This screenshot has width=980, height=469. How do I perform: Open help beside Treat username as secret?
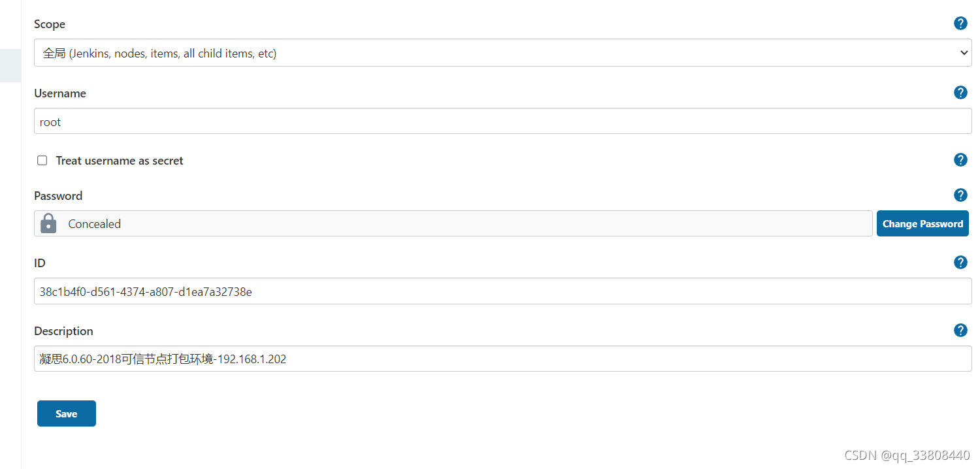[960, 159]
